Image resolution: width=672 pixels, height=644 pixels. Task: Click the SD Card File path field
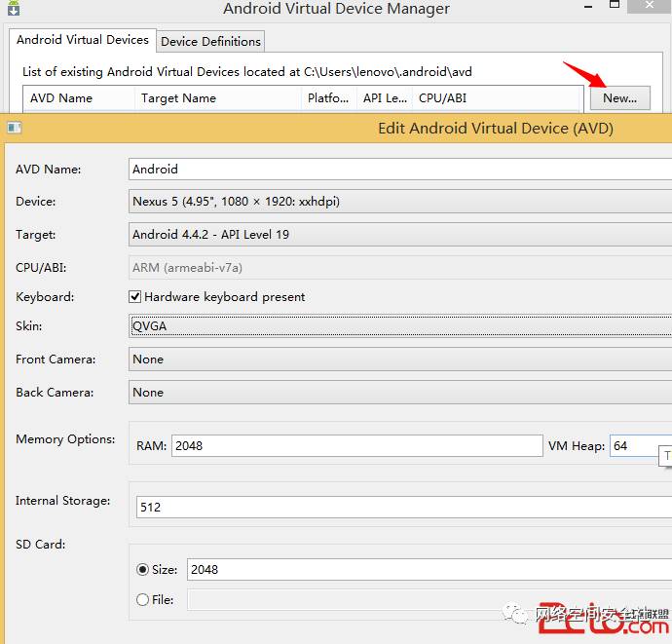[x=429, y=599]
